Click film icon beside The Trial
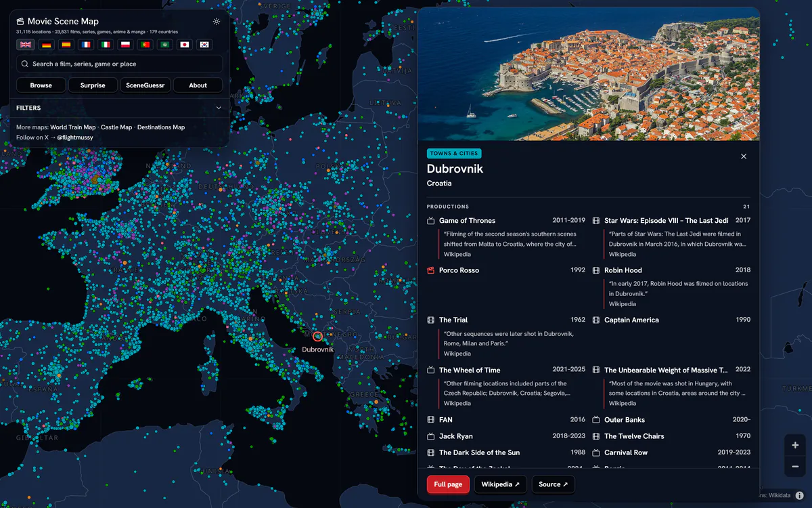Image resolution: width=812 pixels, height=508 pixels. tap(430, 320)
